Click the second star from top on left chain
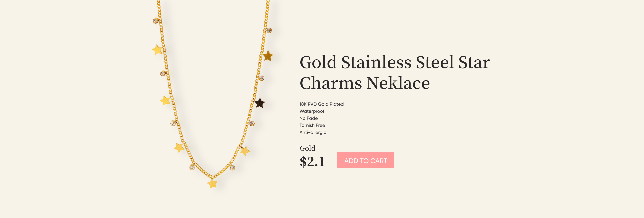 pos(165,100)
